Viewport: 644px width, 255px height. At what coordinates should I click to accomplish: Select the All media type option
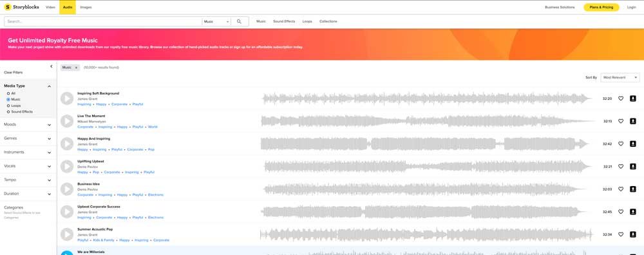coord(11,93)
